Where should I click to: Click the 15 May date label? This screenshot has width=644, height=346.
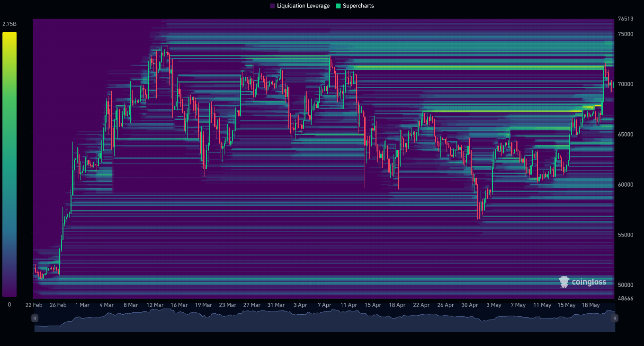pos(567,305)
